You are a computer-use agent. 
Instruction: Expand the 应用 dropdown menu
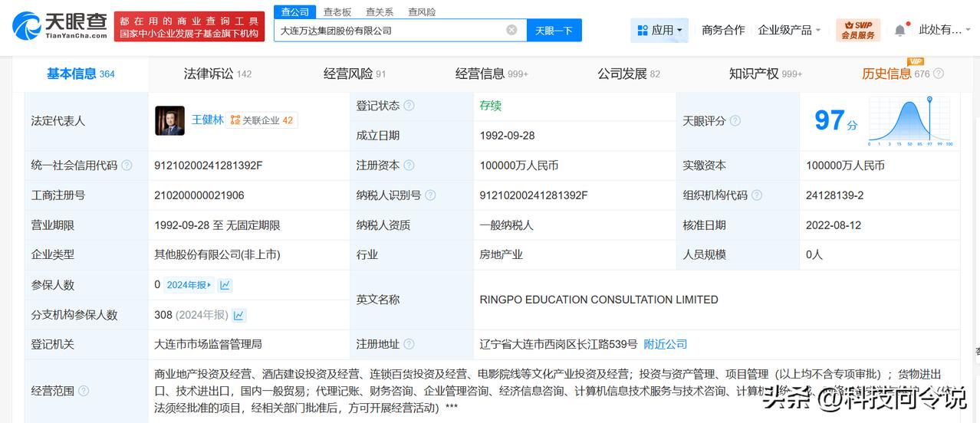[659, 30]
